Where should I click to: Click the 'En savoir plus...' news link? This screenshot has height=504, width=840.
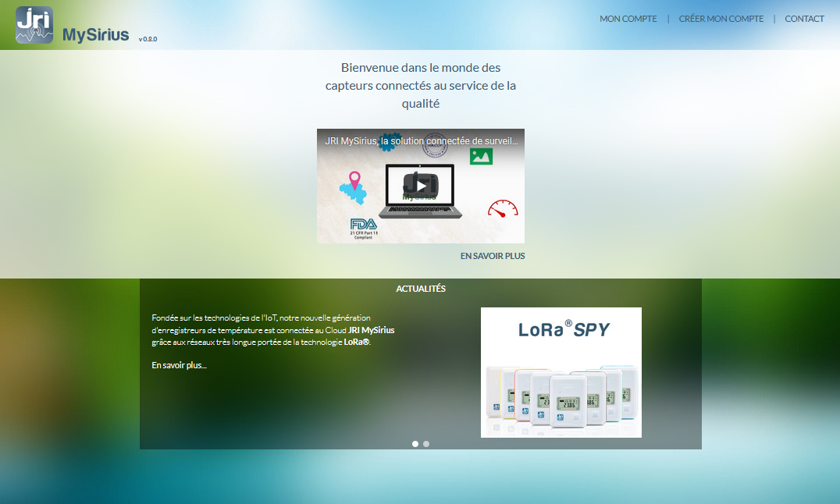(179, 365)
